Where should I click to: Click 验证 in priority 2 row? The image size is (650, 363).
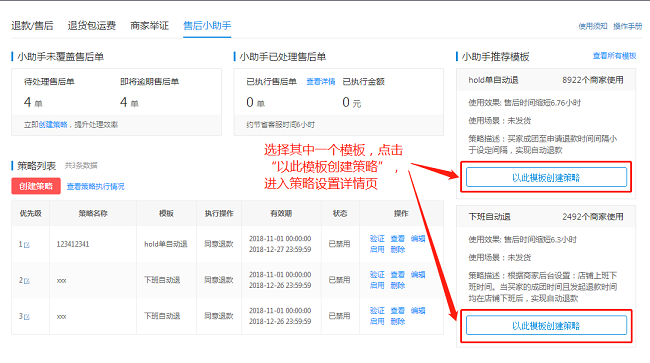click(x=377, y=275)
